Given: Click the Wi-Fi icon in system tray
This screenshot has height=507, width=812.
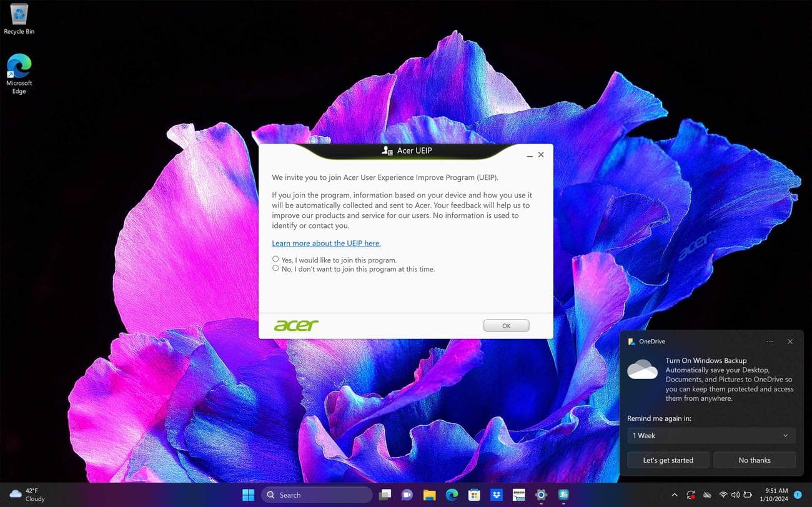Looking at the screenshot, I should pos(723,495).
